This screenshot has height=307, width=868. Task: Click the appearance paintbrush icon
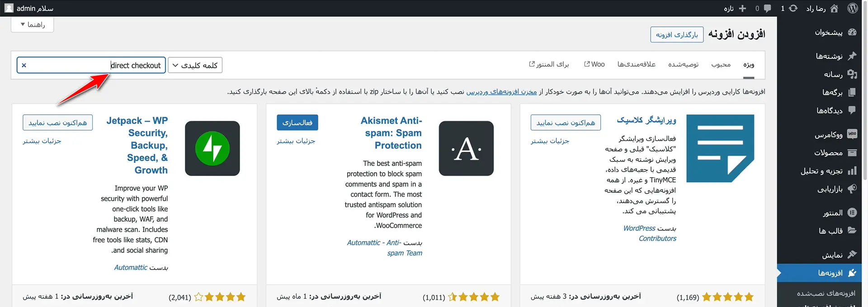coord(852,255)
